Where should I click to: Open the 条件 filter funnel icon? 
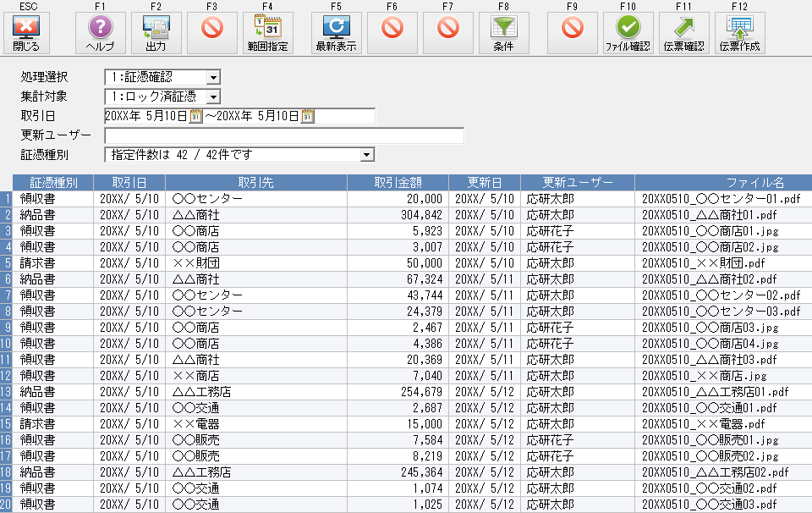click(503, 32)
